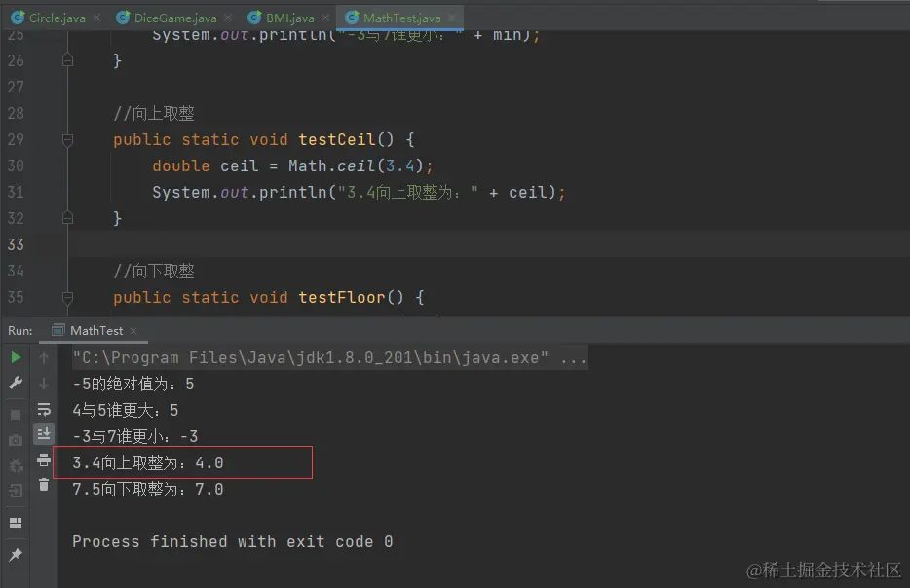Collapse fold marker at line 32
Screen dimensions: 910x588
tap(67, 218)
